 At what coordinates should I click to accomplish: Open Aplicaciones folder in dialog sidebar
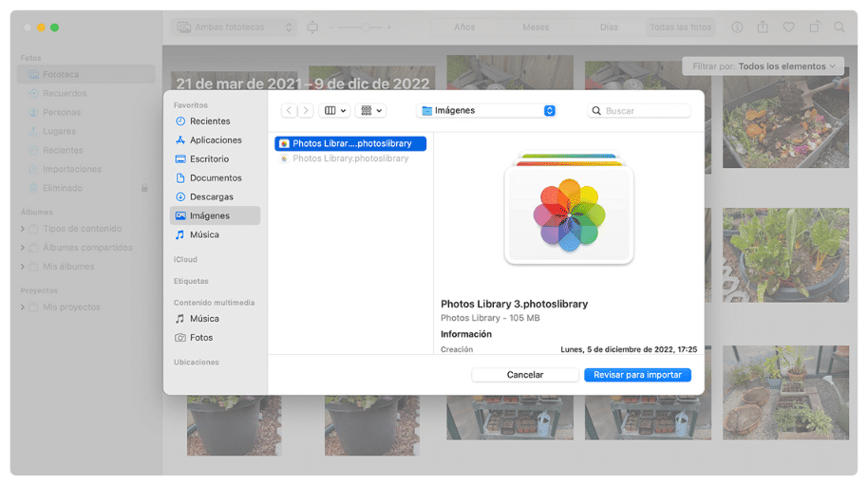point(215,140)
